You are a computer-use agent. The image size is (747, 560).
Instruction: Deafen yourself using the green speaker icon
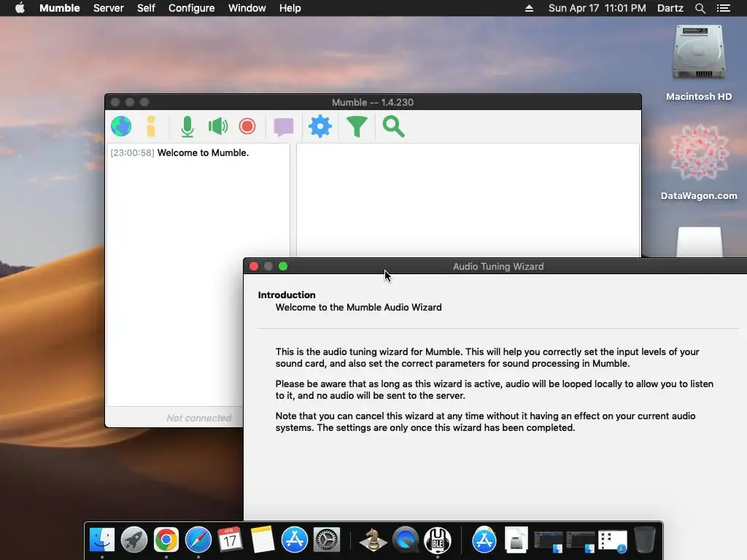(218, 127)
